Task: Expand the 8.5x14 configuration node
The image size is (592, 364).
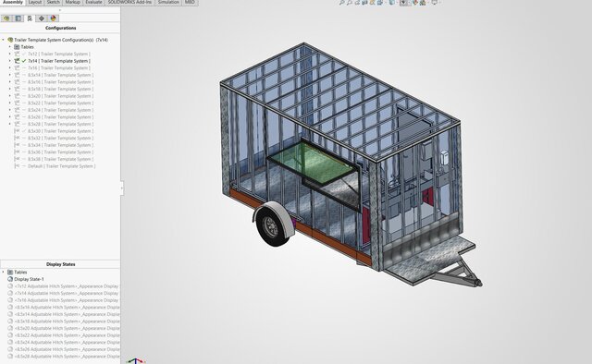Action: [x=10, y=75]
